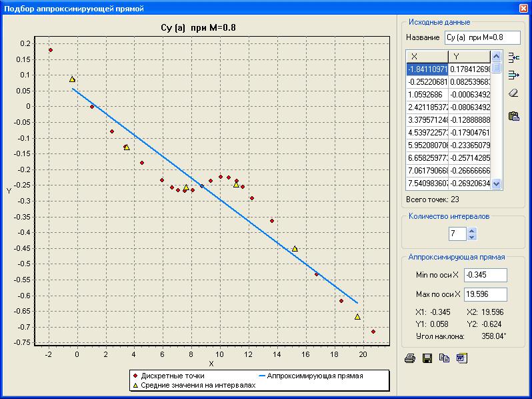Click the Аппроксимирующая прямая legend entry

coord(311,376)
